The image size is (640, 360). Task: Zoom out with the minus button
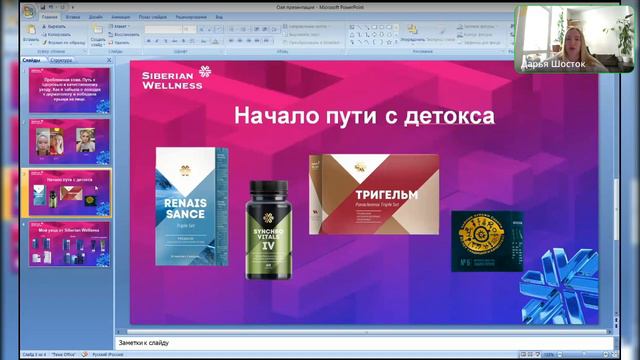[x=559, y=354]
